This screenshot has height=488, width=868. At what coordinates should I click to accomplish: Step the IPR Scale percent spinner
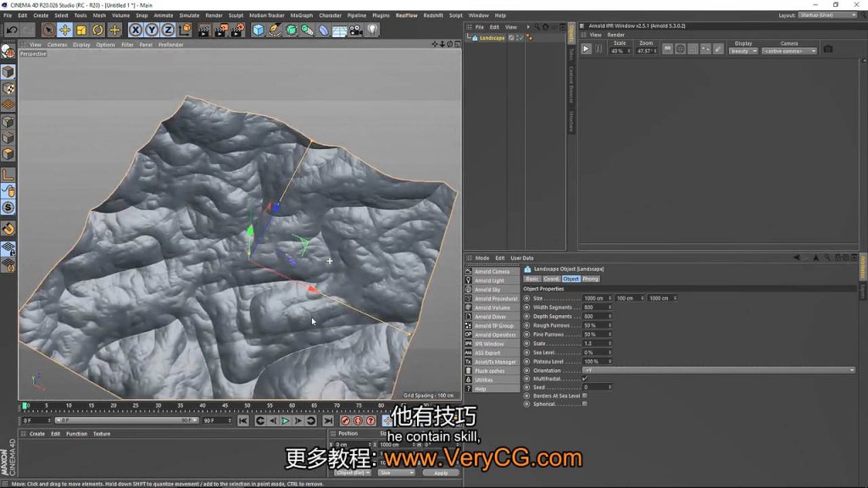(628, 51)
